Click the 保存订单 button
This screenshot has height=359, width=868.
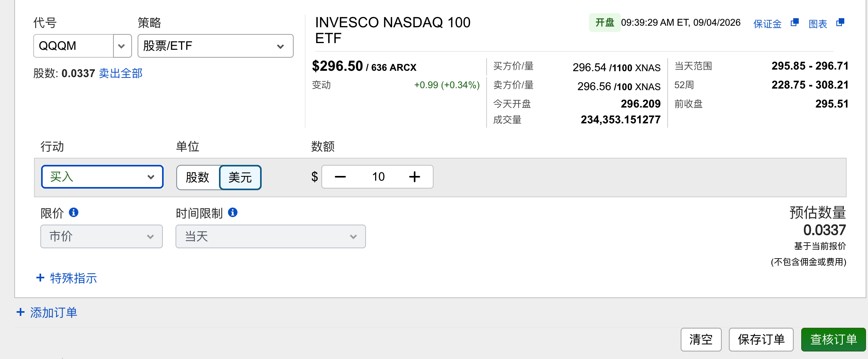coord(761,339)
